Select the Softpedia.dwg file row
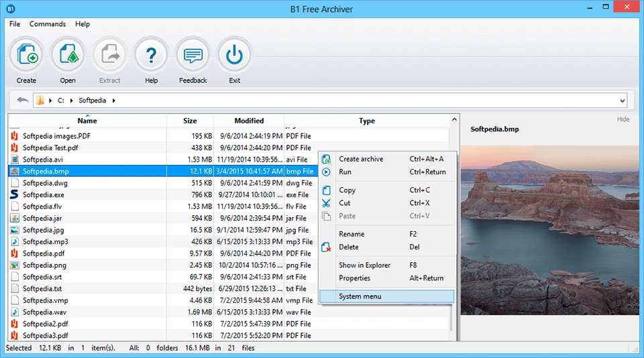Image resolution: width=644 pixels, height=358 pixels. (x=162, y=183)
